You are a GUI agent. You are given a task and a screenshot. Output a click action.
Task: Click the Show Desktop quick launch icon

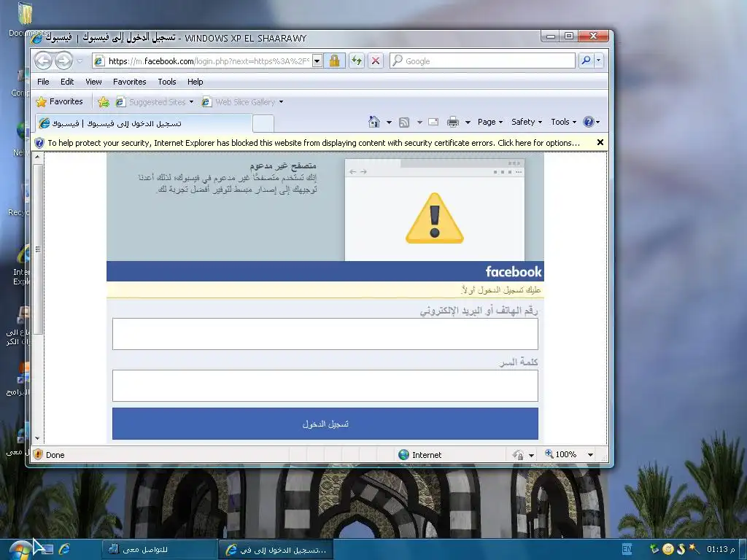46,549
